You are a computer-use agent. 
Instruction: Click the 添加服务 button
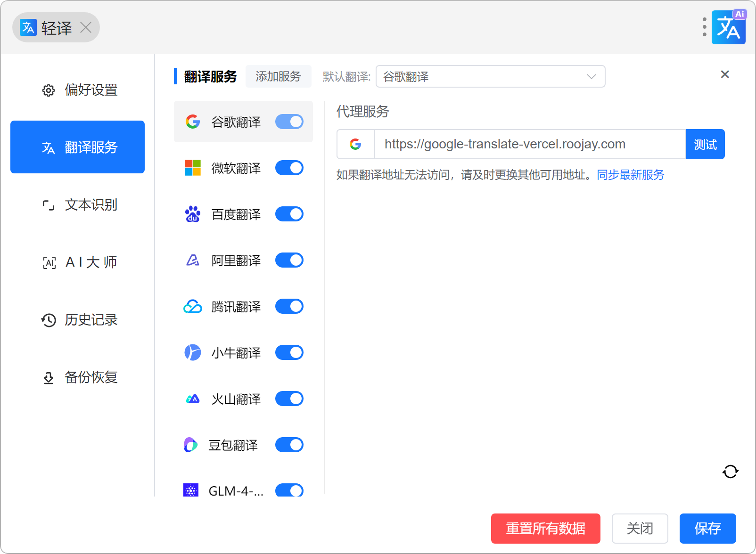[278, 76]
